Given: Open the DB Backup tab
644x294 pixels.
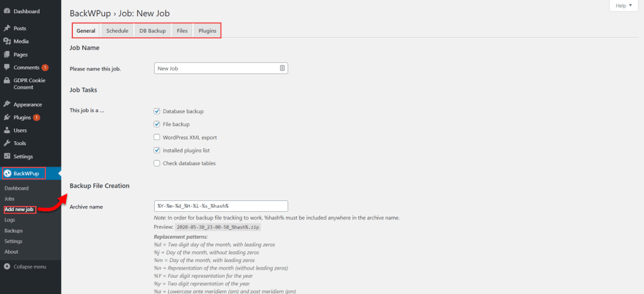Looking at the screenshot, I should pyautogui.click(x=152, y=31).
